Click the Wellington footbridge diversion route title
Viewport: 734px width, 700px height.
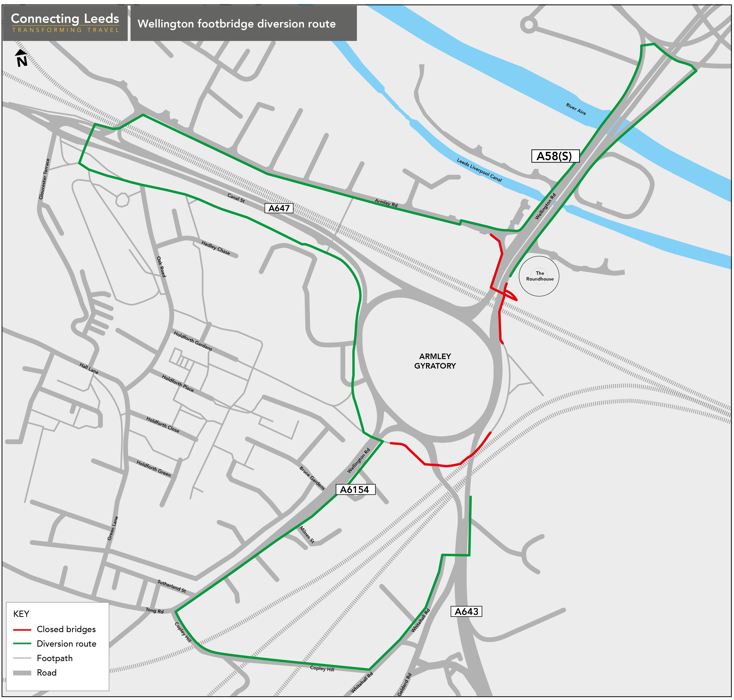point(237,24)
